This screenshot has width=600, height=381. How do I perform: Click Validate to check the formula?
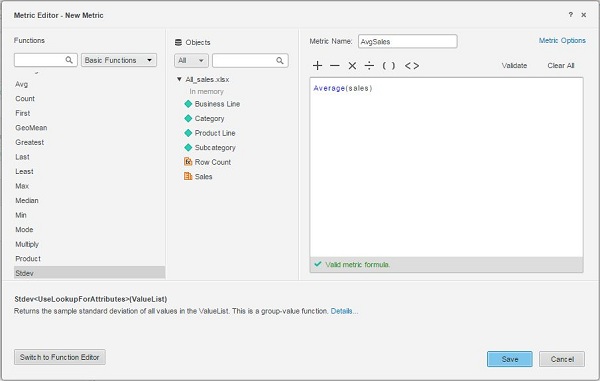point(514,66)
